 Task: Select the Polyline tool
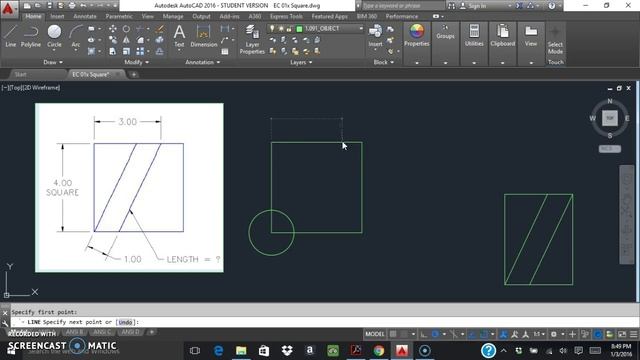click(31, 36)
